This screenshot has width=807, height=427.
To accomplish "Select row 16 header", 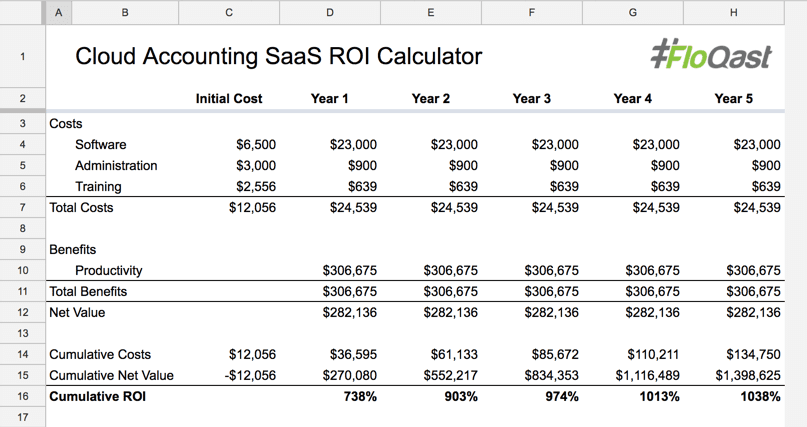I will pyautogui.click(x=23, y=396).
